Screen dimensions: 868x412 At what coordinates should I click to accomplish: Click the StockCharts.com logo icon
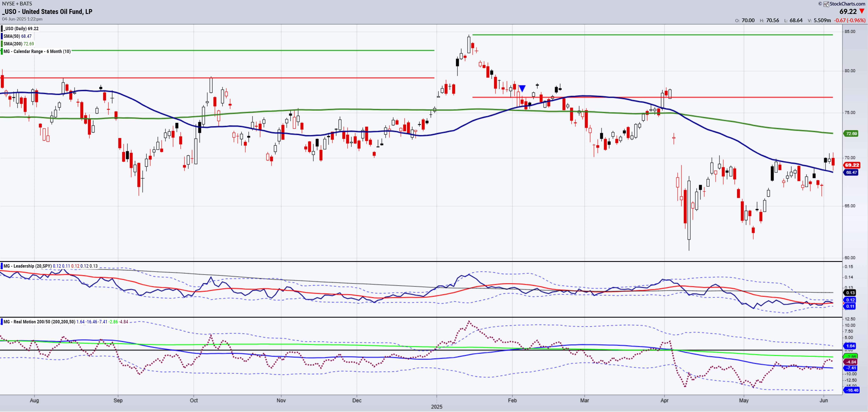(x=826, y=4)
